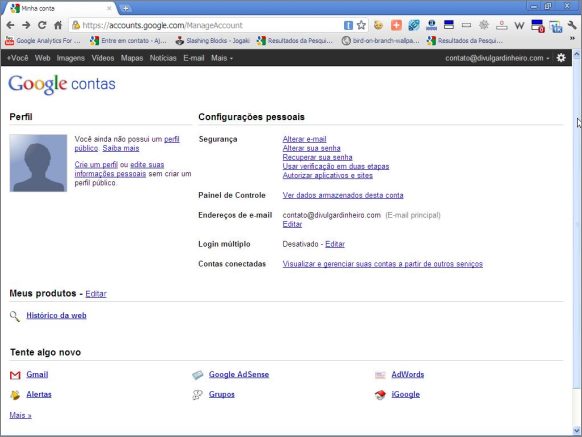The image size is (582, 437).
Task: Show more bookmarks with the chevron
Action: (572, 38)
